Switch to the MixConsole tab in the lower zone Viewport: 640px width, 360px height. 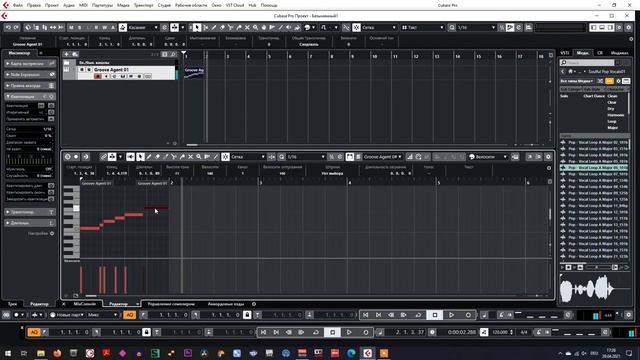(x=84, y=304)
